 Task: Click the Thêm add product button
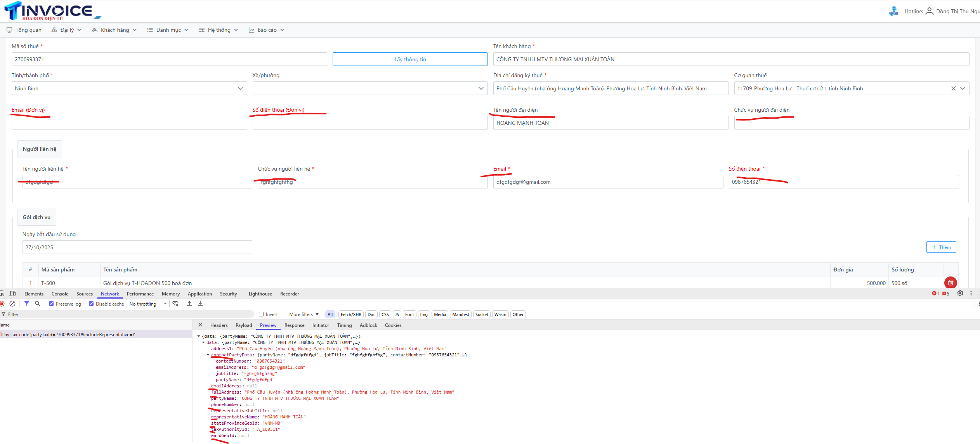tap(941, 247)
